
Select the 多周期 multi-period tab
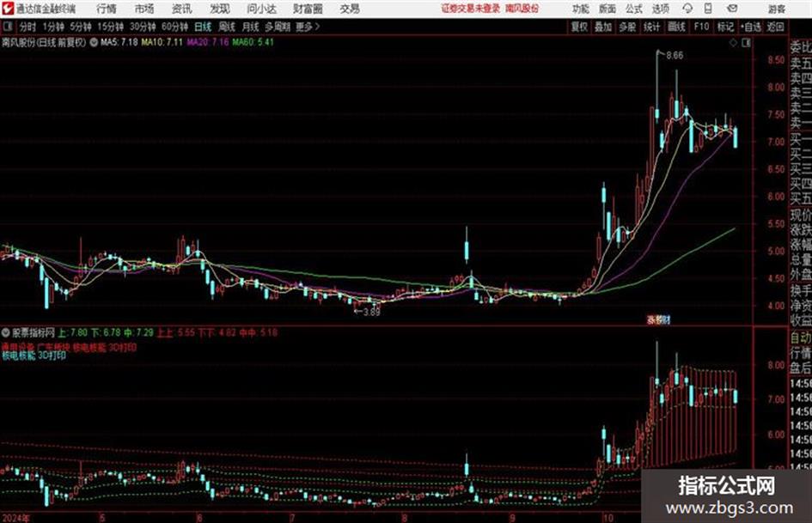click(x=278, y=27)
